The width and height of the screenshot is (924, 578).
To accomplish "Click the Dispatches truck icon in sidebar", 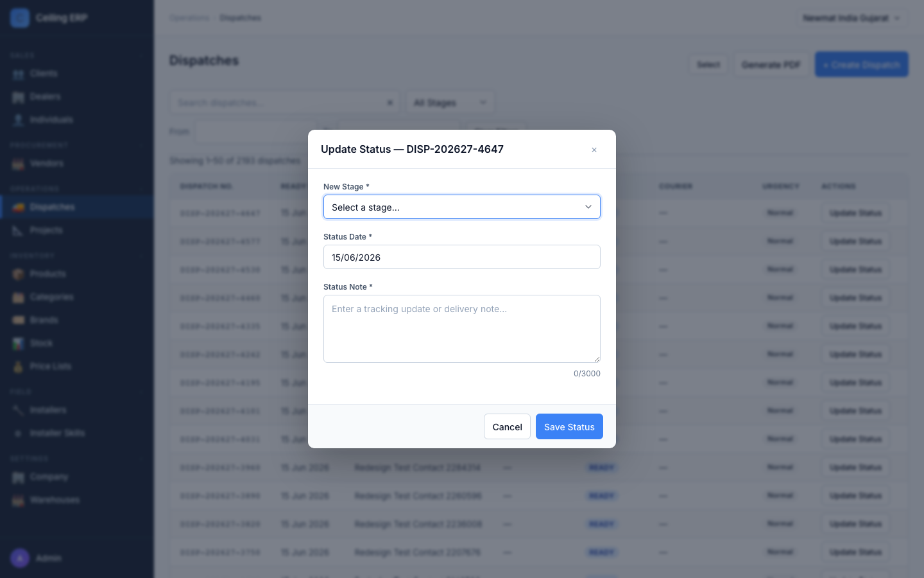I will tap(18, 207).
